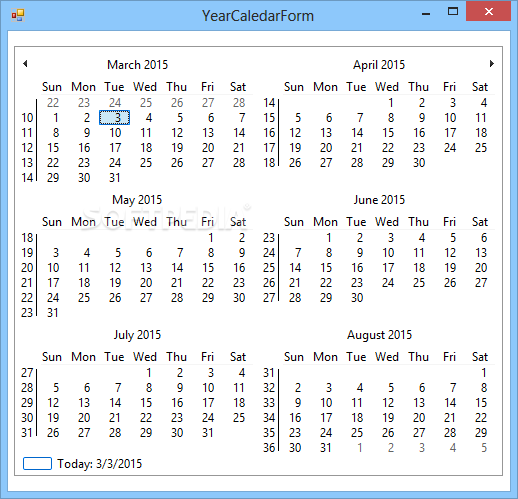The image size is (518, 499).
Task: Click week number 21 in May
Action: (27, 283)
